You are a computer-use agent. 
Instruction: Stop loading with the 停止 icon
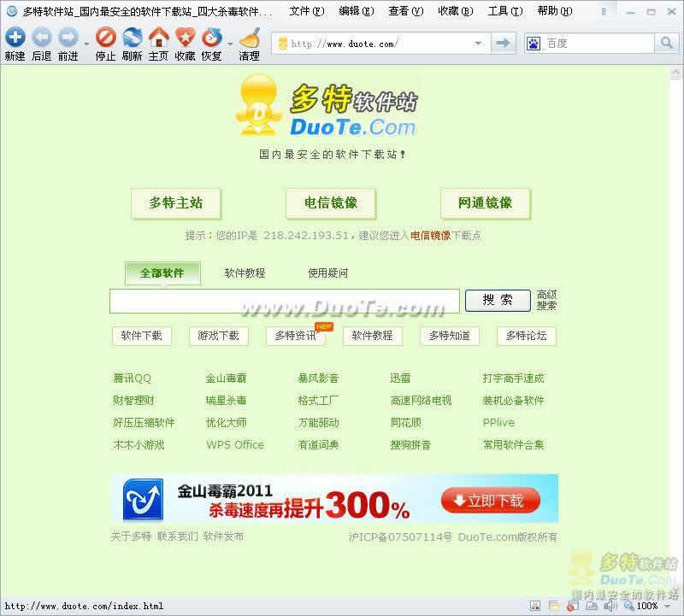click(x=105, y=38)
